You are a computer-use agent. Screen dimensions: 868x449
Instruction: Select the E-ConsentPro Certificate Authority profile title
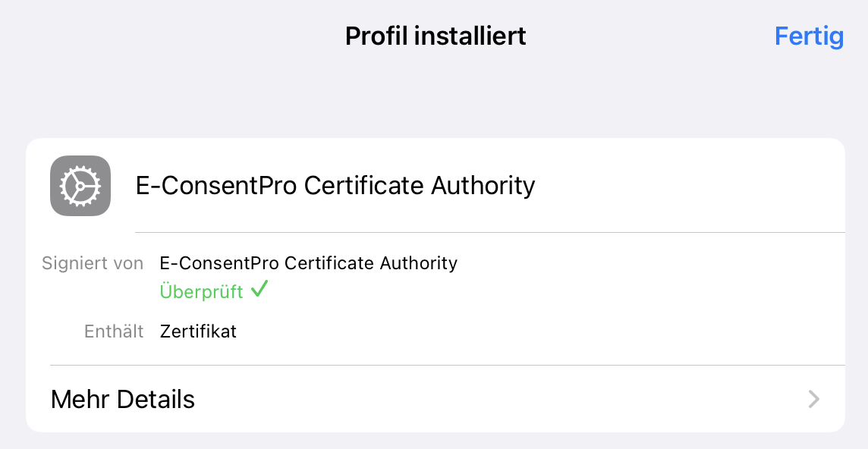point(335,186)
